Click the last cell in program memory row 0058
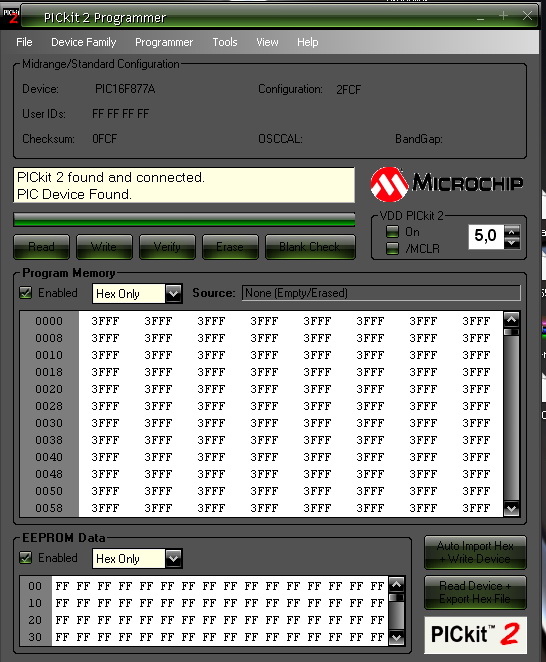 (476, 508)
